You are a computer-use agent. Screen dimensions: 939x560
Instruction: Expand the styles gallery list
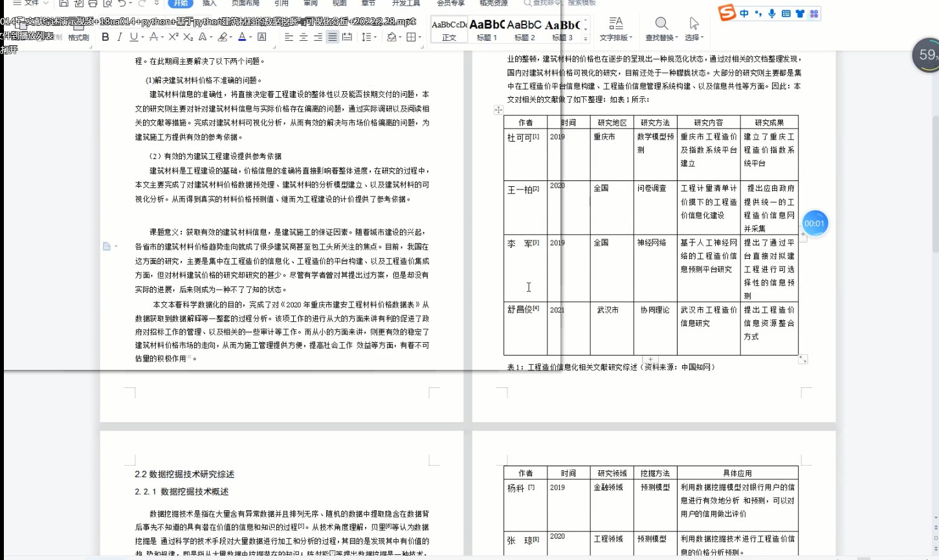(x=586, y=39)
